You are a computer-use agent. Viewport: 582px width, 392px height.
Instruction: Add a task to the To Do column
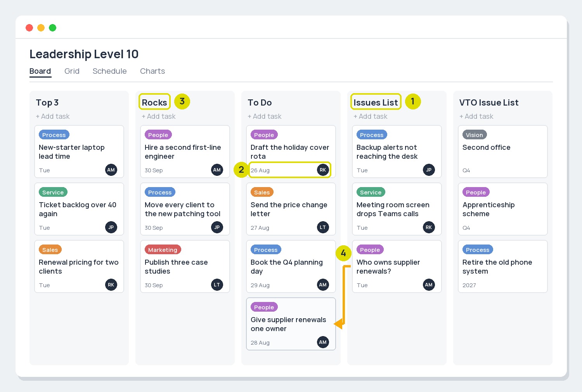coord(265,116)
